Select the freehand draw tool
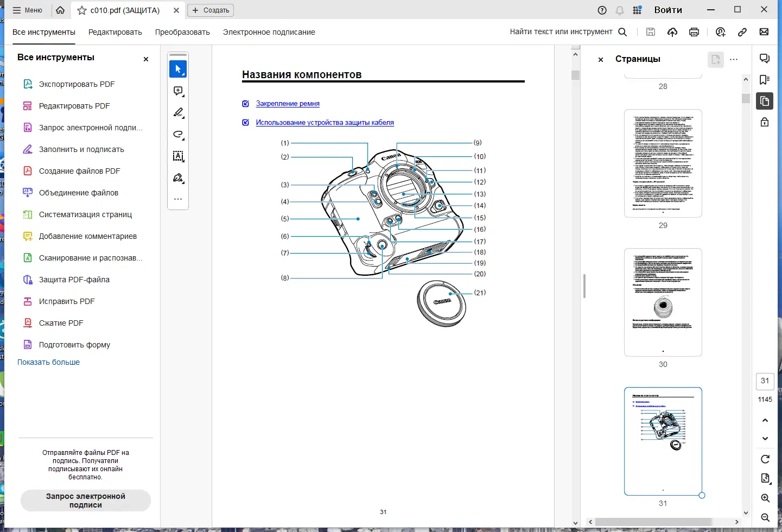This screenshot has width=782, height=532. point(178,135)
